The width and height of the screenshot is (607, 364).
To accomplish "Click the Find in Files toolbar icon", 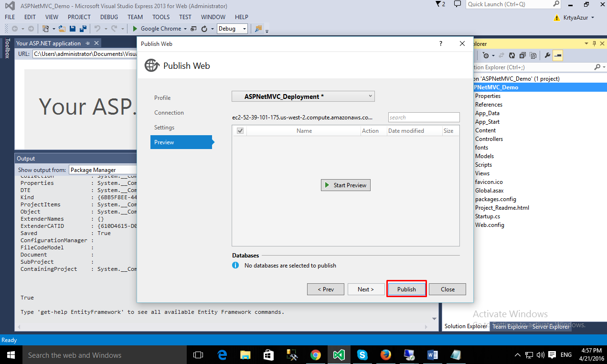I will [x=258, y=29].
